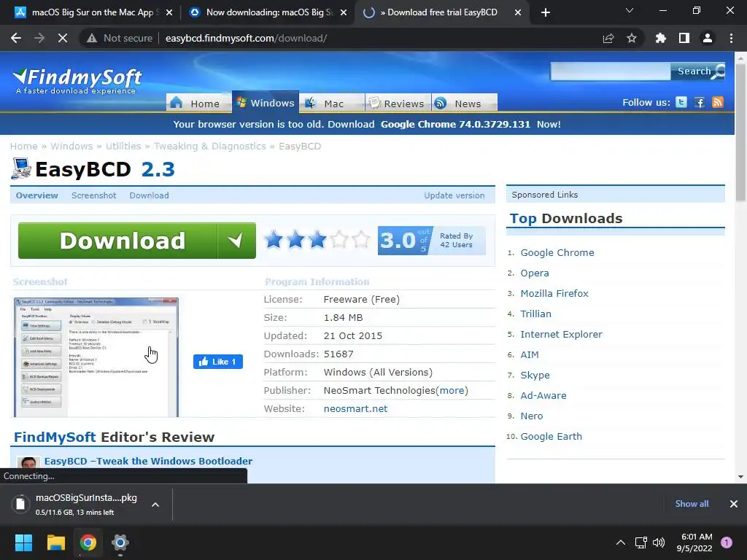
Task: Click into the site search field
Action: tap(611, 71)
